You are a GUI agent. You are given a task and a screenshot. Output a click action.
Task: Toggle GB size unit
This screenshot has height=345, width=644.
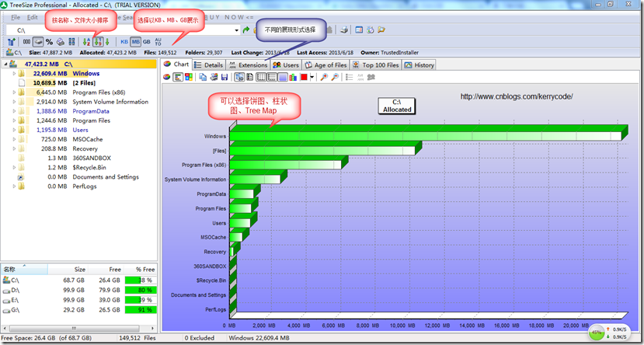(x=147, y=41)
